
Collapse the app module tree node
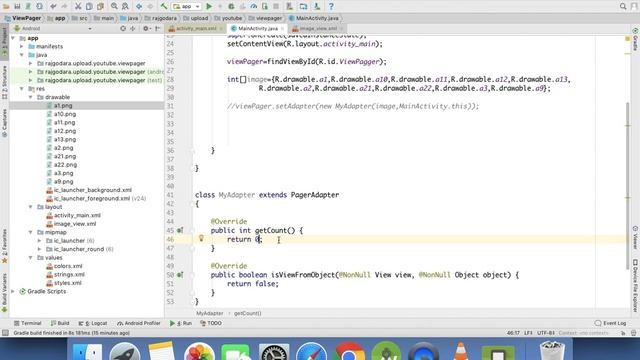pos(13,38)
